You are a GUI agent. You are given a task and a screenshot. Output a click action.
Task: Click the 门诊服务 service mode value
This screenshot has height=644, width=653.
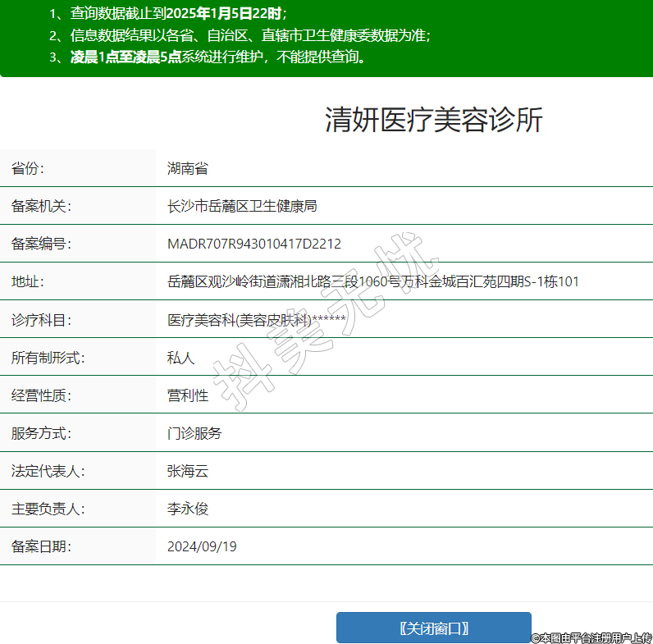194,432
